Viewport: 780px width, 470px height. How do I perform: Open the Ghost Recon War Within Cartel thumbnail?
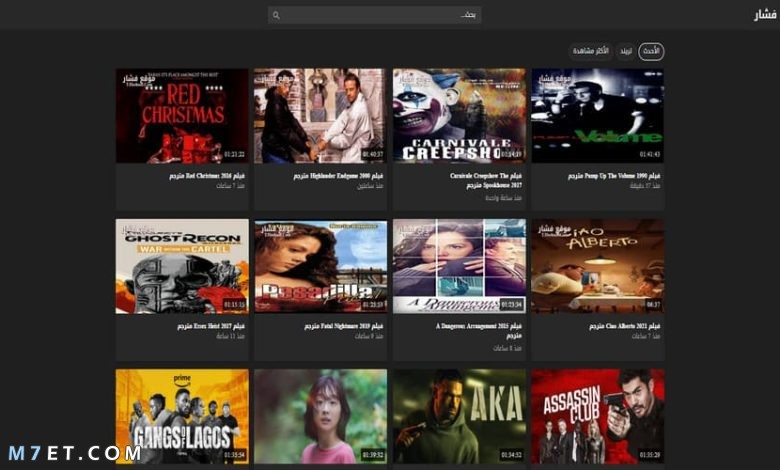coord(182,267)
